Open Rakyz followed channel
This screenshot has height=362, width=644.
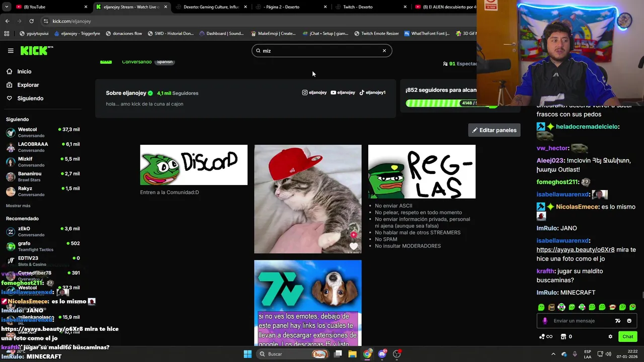click(x=43, y=191)
